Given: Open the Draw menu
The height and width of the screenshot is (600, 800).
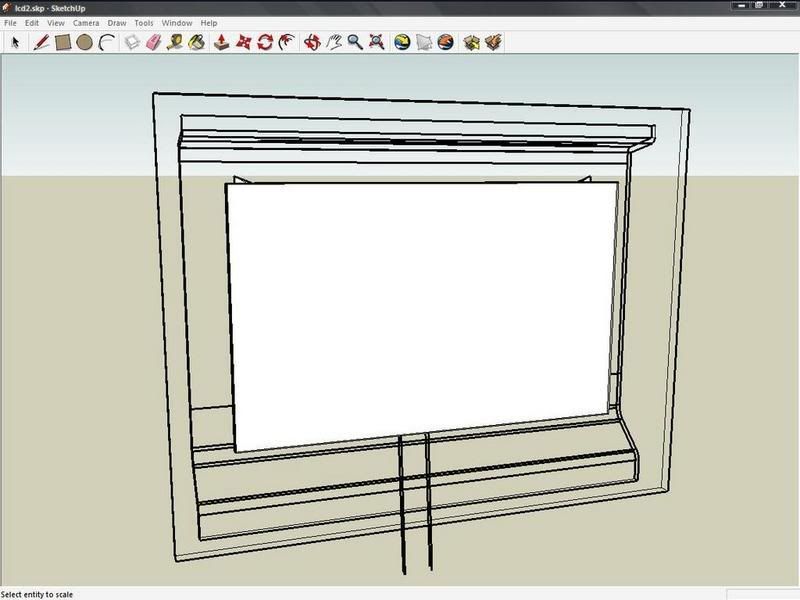Looking at the screenshot, I should pyautogui.click(x=116, y=22).
